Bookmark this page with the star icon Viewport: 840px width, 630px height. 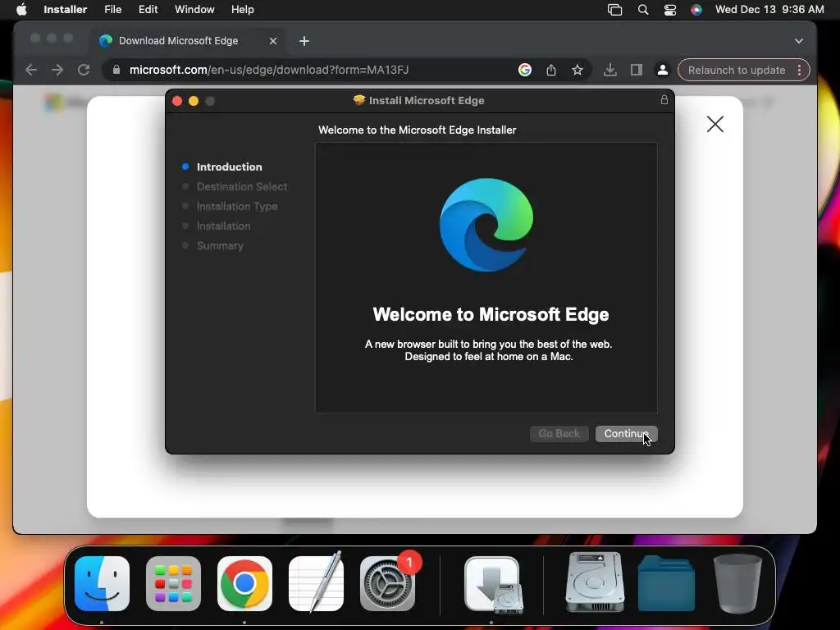(577, 70)
